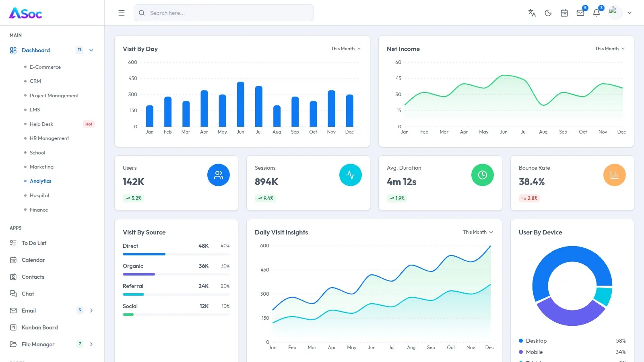Open Visit By Day 'This Month' dropdown
Viewport: 644px width, 362px height.
tap(346, 49)
